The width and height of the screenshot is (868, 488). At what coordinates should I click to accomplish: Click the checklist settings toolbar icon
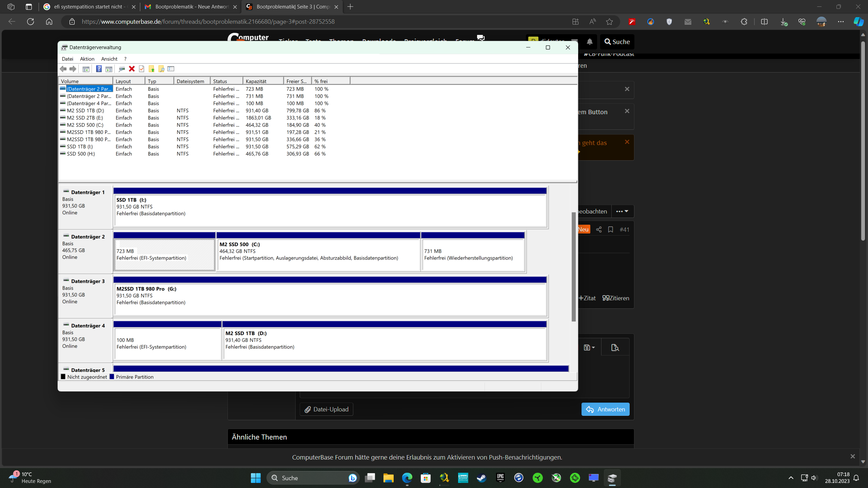(171, 69)
